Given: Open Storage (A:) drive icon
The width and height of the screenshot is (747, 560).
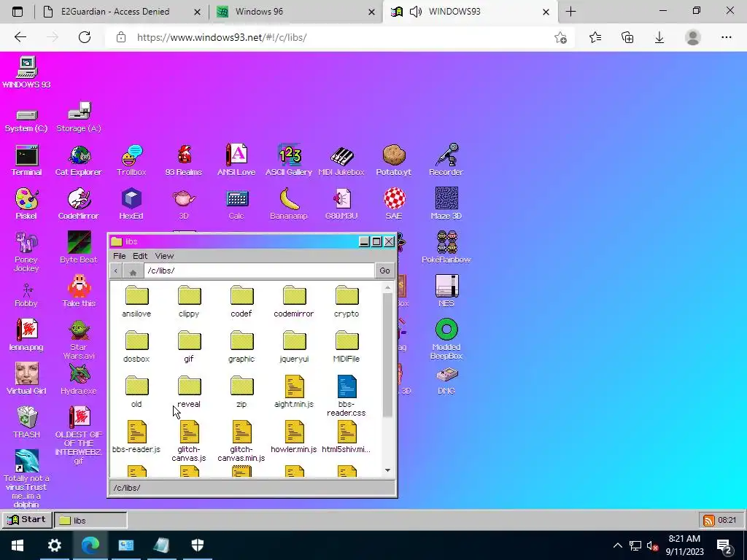Looking at the screenshot, I should pos(79,117).
